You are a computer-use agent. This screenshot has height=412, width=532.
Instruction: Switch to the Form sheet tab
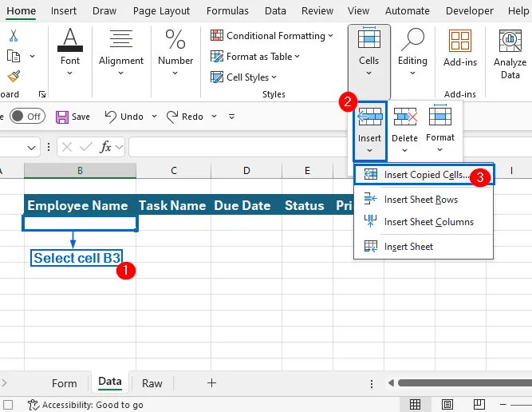(x=64, y=383)
